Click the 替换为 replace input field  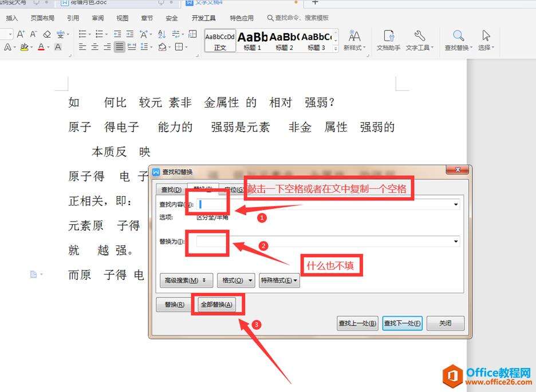[x=328, y=241]
